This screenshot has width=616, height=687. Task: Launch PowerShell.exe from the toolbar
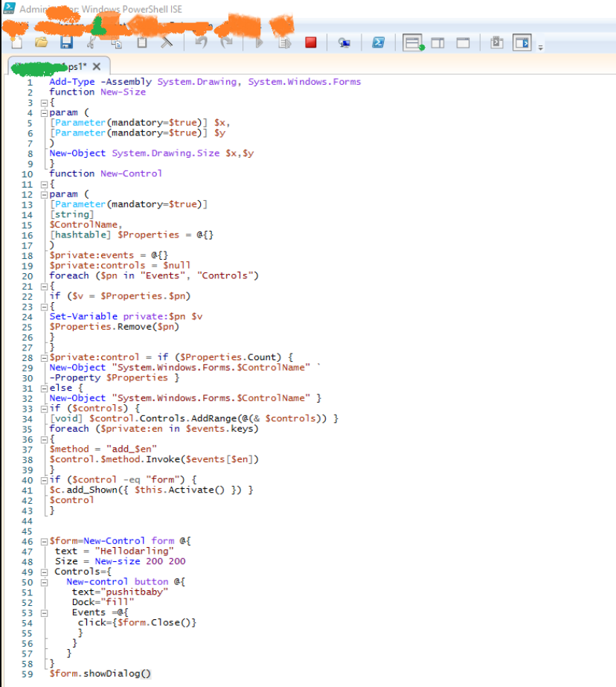(x=379, y=42)
